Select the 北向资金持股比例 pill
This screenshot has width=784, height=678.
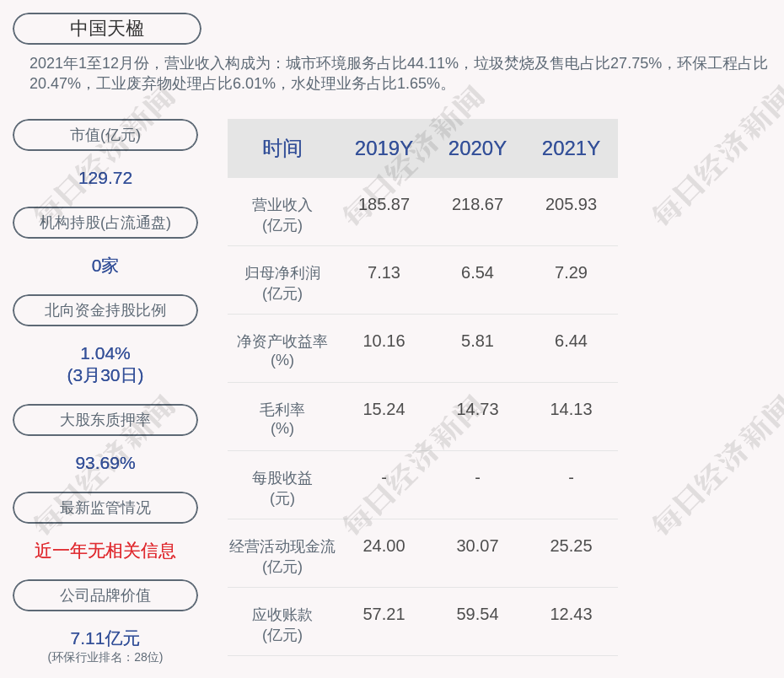click(x=105, y=310)
